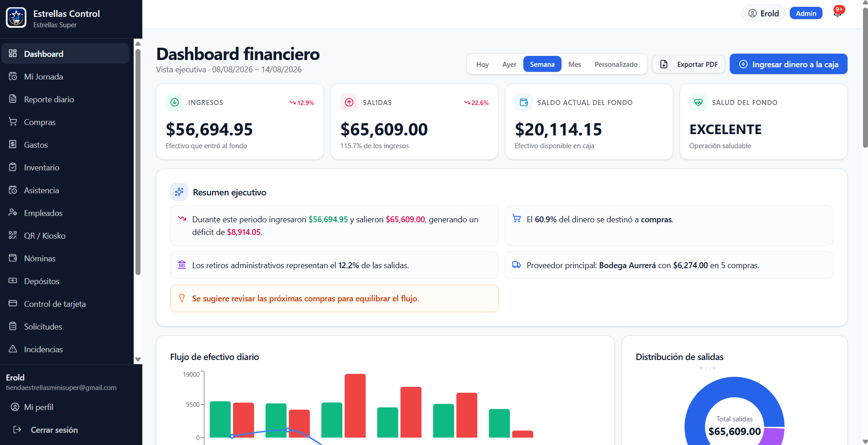Click the Flujo de efectivo diario heading

click(215, 357)
